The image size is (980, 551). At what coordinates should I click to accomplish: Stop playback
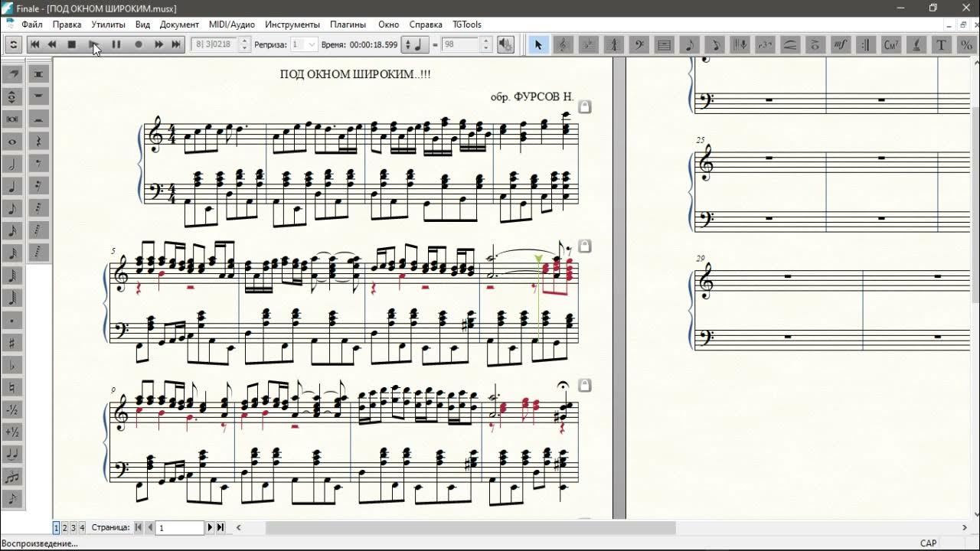[x=72, y=44]
